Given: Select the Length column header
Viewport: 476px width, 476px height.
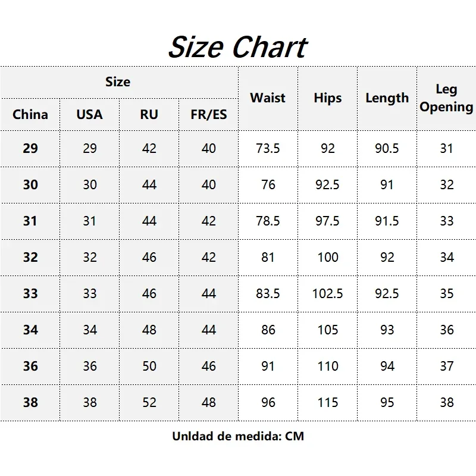Looking at the screenshot, I should [387, 98].
